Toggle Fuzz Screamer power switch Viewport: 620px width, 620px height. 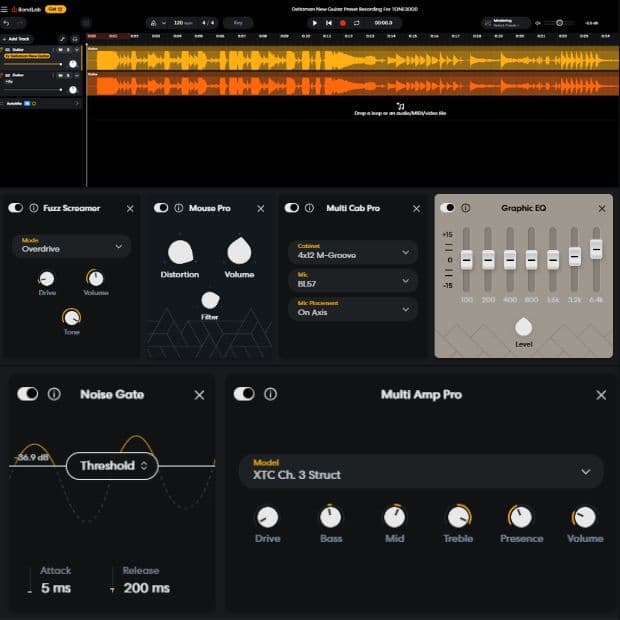pos(15,208)
